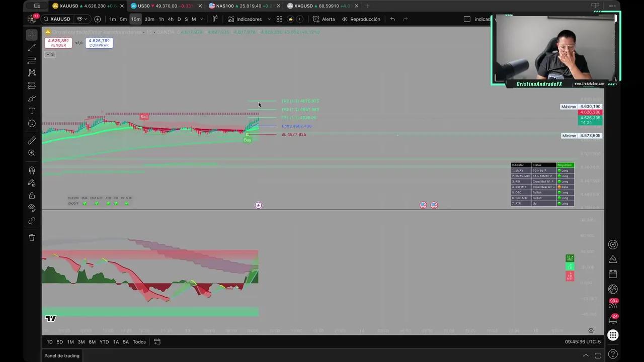Set the 5D date range

tap(60, 342)
